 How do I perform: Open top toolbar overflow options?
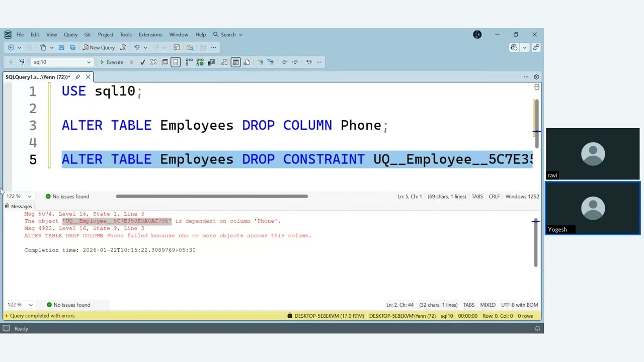click(213, 47)
